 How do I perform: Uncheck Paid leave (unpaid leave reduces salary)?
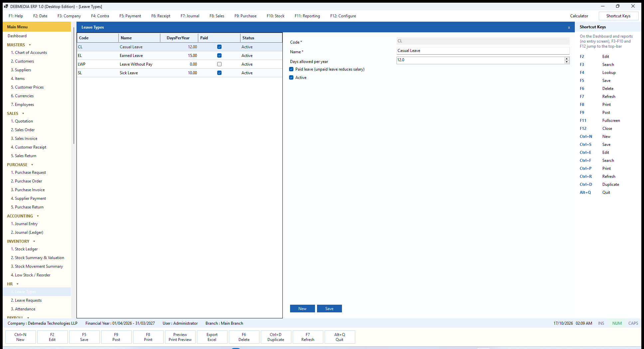(x=291, y=69)
